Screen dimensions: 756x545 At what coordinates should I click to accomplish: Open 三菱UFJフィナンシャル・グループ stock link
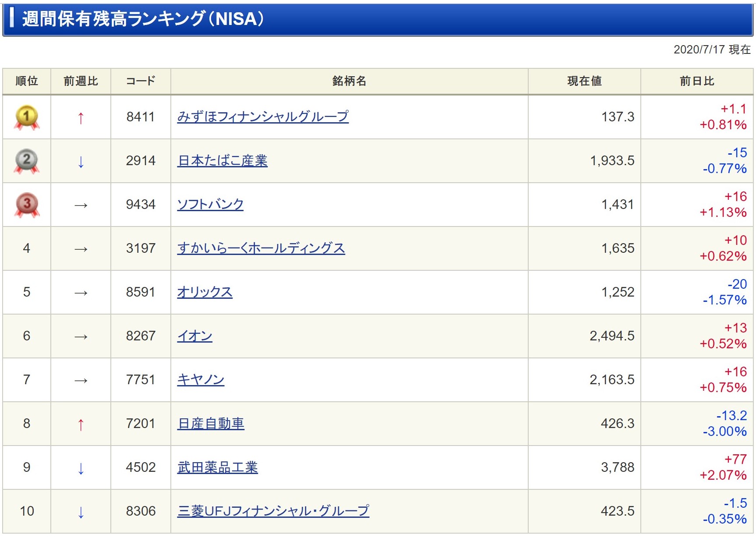pyautogui.click(x=273, y=511)
